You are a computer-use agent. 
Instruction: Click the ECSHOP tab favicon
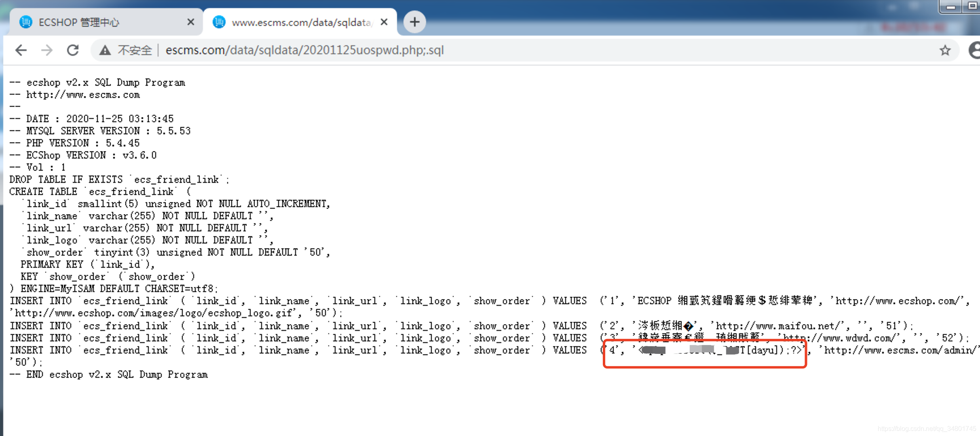click(26, 22)
